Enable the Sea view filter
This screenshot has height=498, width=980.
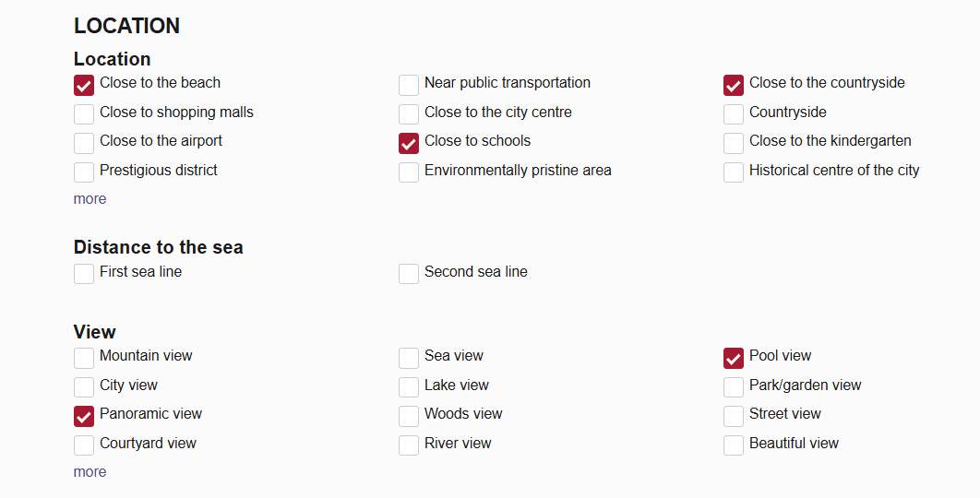click(x=409, y=358)
